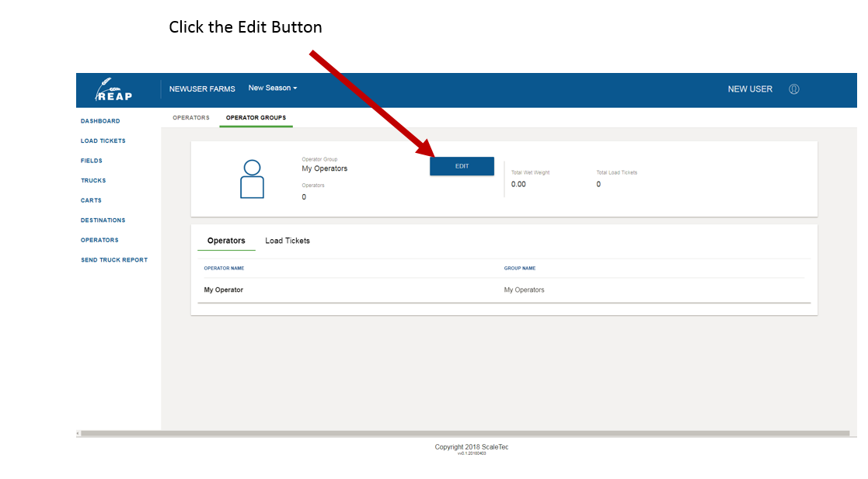The width and height of the screenshot is (868, 479).
Task: Select the Operator Groups tab
Action: point(256,118)
